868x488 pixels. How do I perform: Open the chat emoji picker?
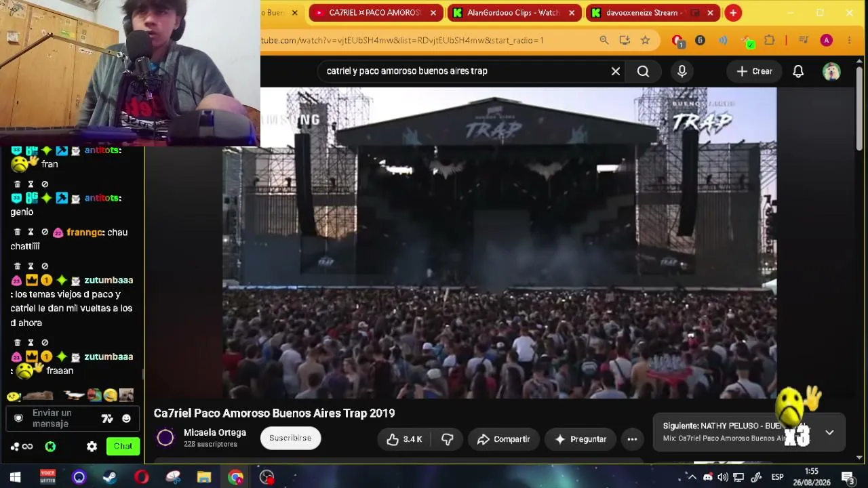(126, 419)
